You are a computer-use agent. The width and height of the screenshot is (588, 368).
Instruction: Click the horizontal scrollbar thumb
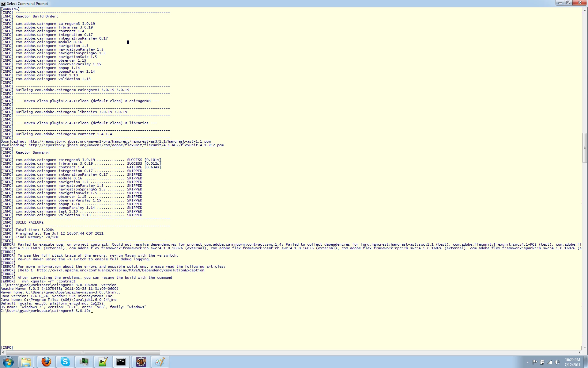83,352
